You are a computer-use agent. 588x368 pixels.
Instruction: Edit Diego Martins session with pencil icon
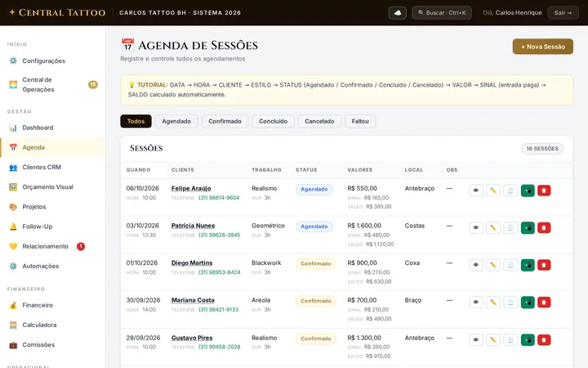click(493, 265)
